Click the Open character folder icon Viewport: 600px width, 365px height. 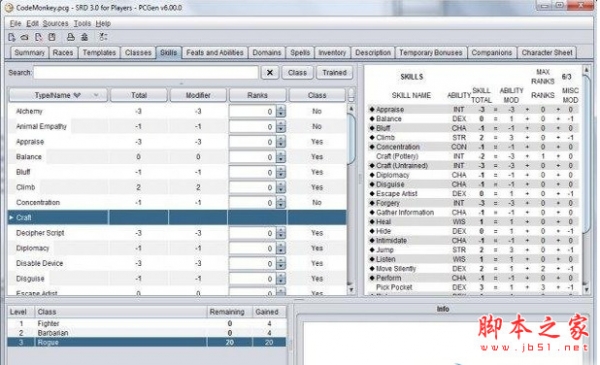coord(24,37)
